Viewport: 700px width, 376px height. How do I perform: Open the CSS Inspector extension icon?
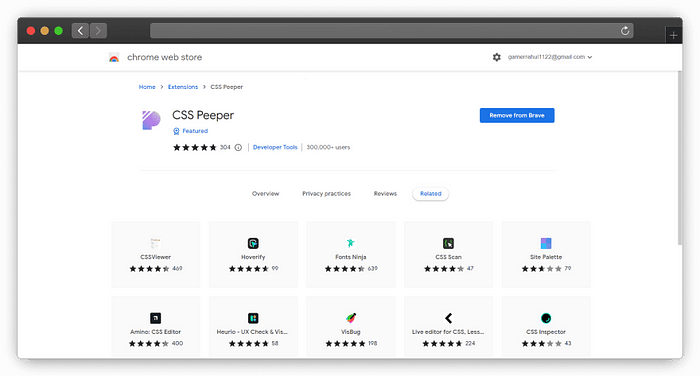click(546, 318)
